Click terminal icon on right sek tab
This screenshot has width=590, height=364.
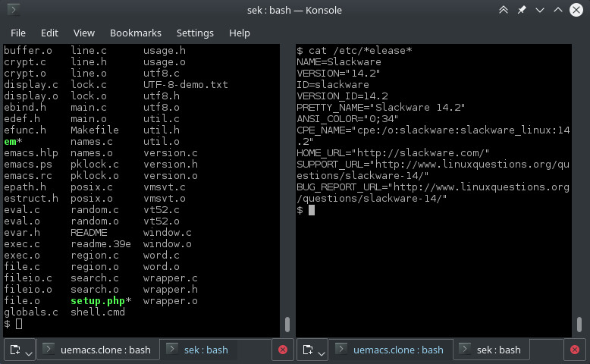pos(465,350)
